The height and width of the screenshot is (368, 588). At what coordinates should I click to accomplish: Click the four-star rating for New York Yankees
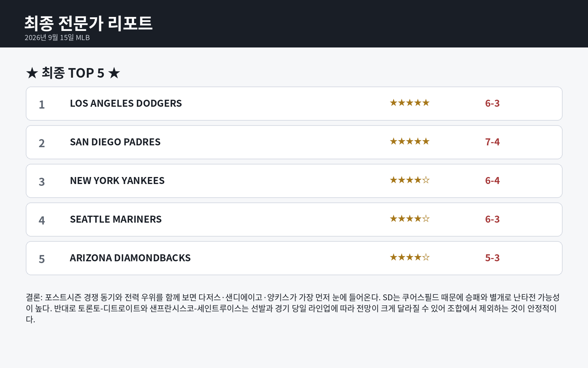410,180
